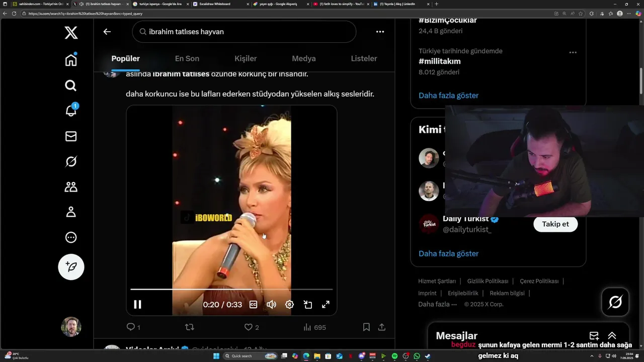The width and height of the screenshot is (644, 362).
Task: Open the Messages envelope icon in sidebar
Action: [71, 136]
